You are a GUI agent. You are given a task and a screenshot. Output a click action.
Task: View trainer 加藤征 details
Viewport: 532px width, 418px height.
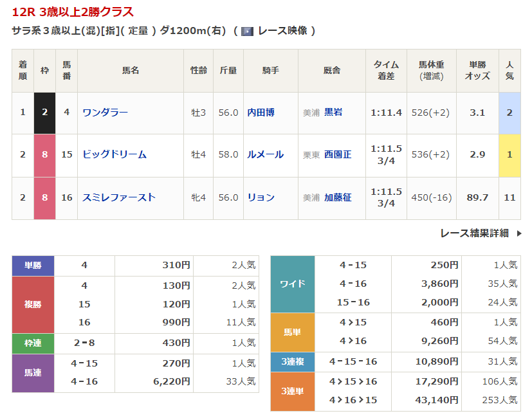(x=338, y=197)
